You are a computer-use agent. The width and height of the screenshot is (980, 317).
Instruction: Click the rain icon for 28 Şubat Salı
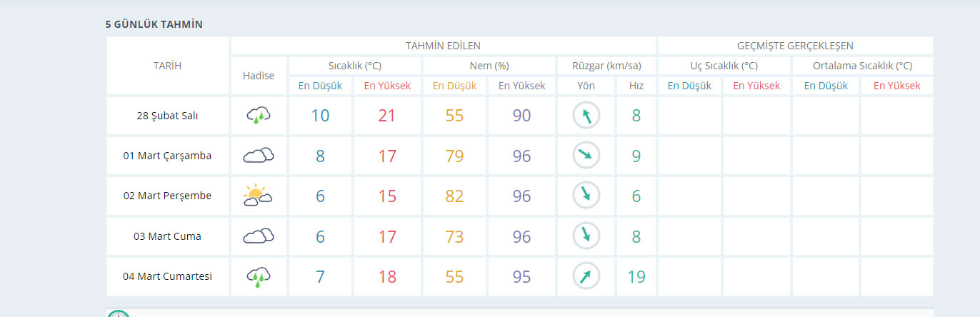coord(259,115)
